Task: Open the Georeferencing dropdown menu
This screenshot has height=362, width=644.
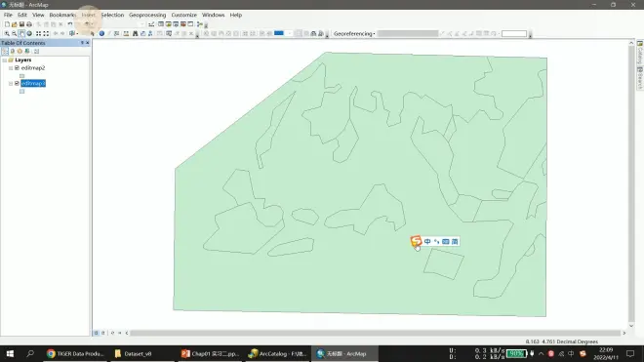Action: click(354, 34)
